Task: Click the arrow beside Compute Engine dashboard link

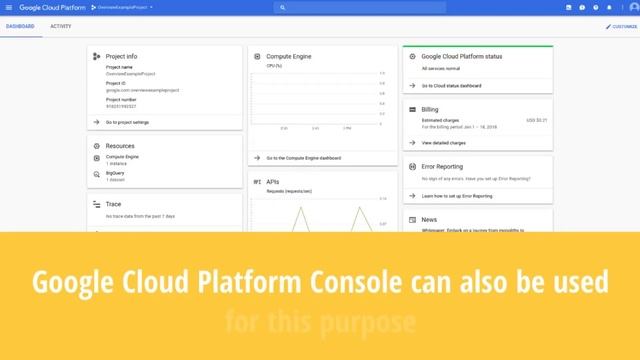Action: click(x=257, y=158)
